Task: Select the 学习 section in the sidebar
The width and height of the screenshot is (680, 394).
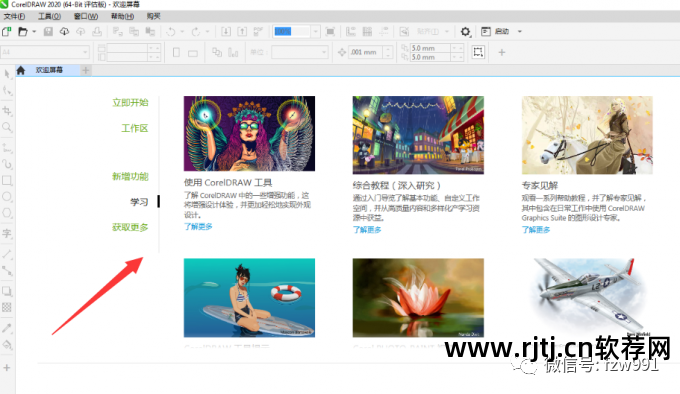Action: tap(139, 202)
